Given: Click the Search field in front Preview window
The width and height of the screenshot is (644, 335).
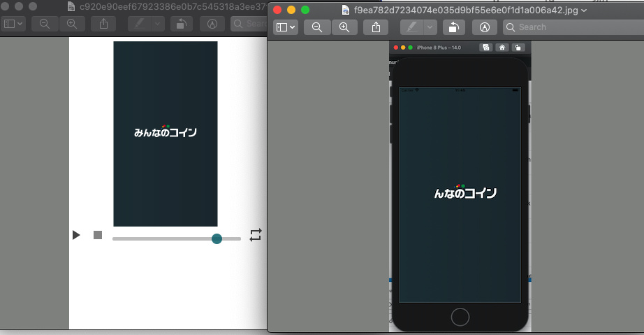Looking at the screenshot, I should [573, 27].
